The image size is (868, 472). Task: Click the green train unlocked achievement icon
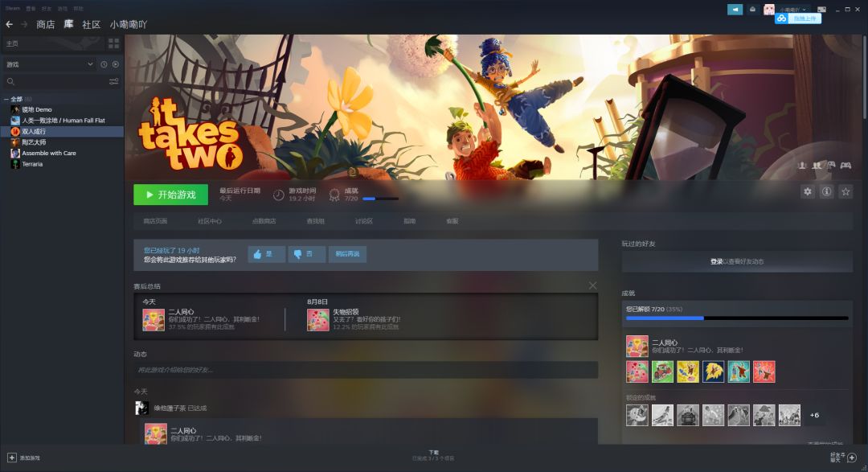pos(662,371)
